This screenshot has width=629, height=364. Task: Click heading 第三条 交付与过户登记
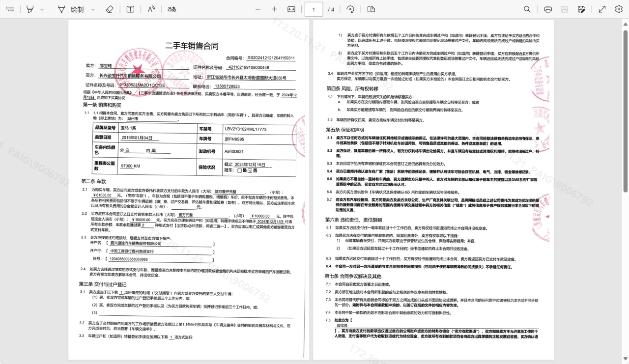tap(102, 284)
